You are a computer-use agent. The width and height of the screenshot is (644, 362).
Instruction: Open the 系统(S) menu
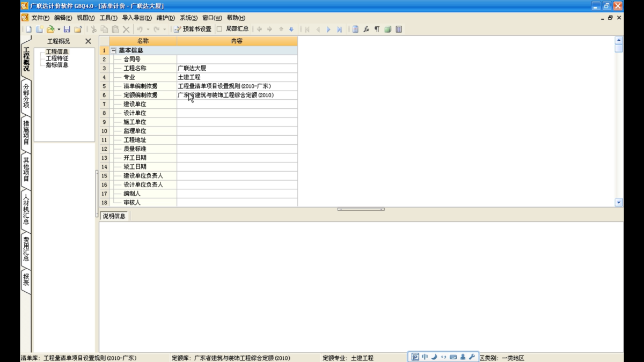[x=188, y=18]
